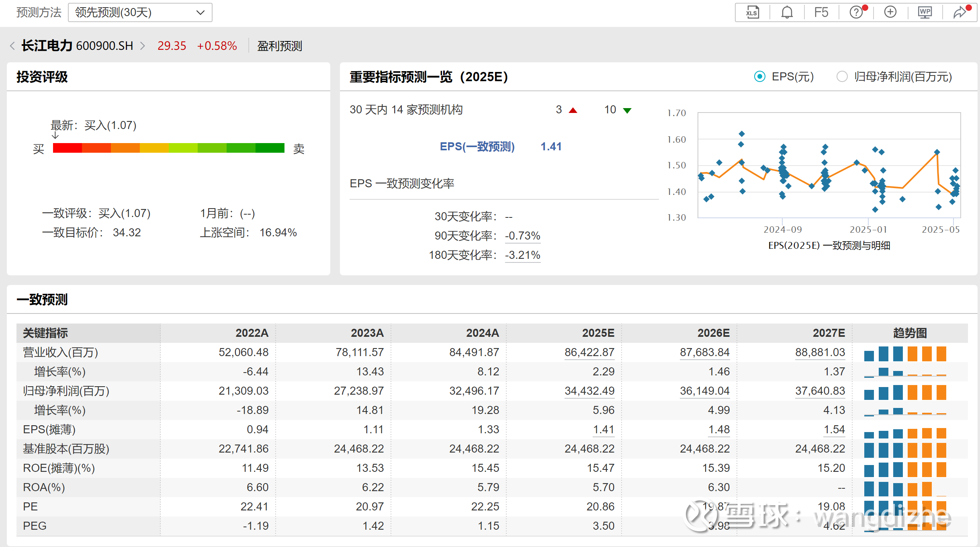Viewport: 980px width, 547px height.
Task: Open the F5 stock page button
Action: tap(821, 12)
